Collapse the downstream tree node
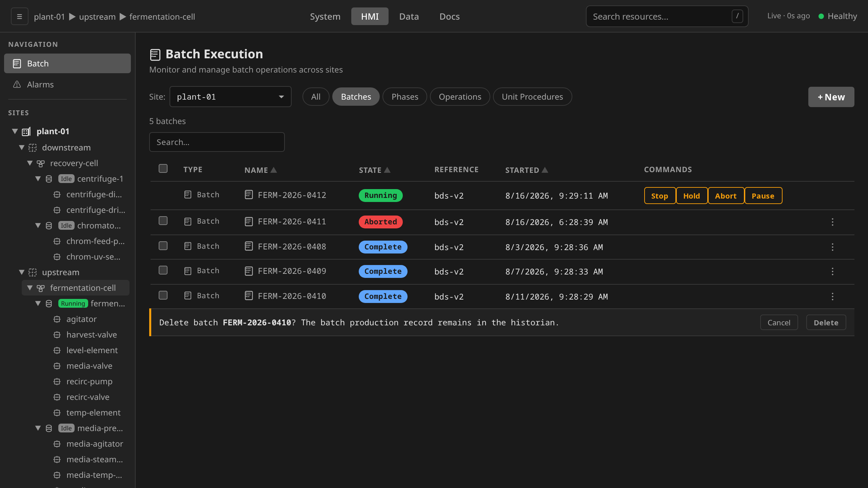The image size is (868, 488). 22,147
